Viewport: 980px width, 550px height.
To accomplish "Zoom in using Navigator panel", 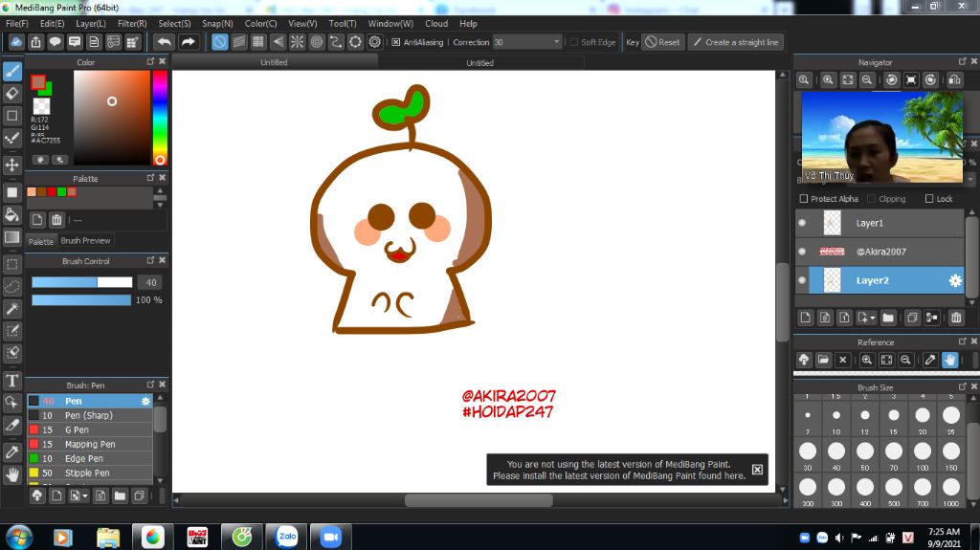I will click(828, 80).
